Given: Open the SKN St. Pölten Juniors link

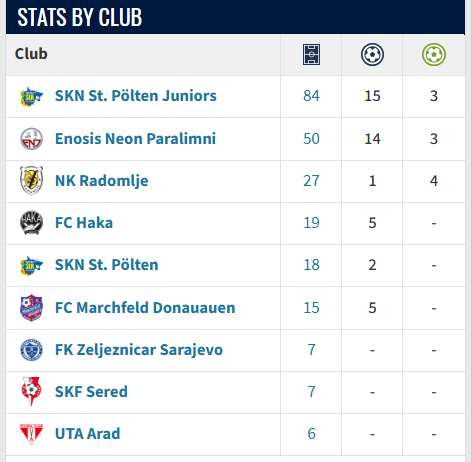Looking at the screenshot, I should click(136, 96).
